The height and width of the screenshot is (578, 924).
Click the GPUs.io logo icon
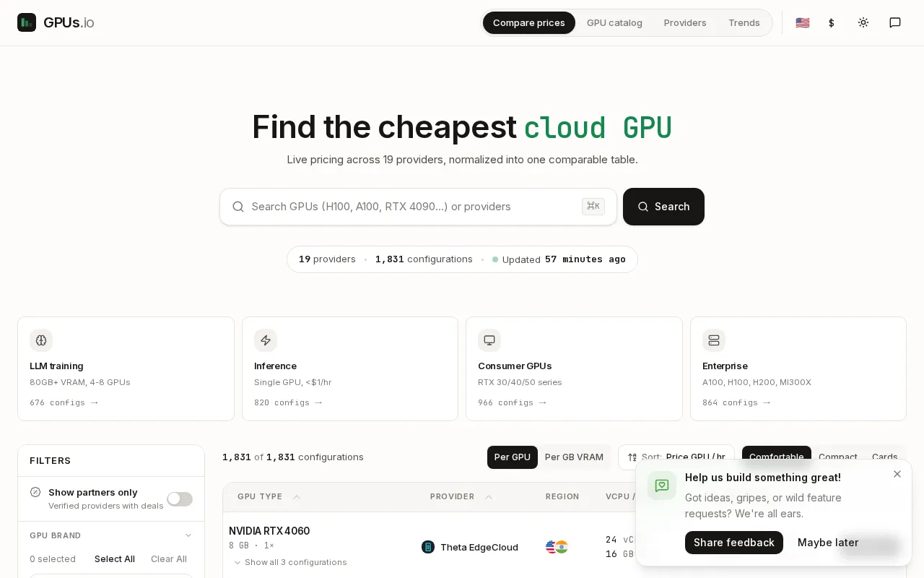click(x=27, y=22)
